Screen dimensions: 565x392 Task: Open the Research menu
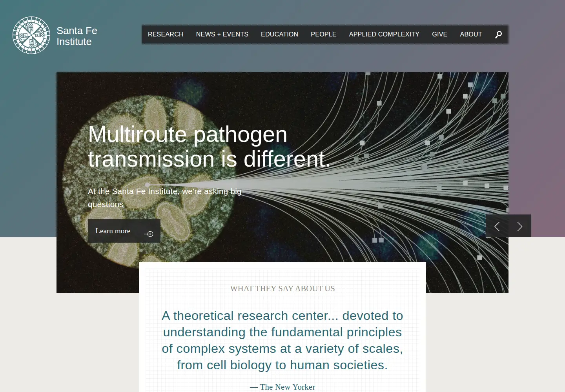(x=166, y=34)
